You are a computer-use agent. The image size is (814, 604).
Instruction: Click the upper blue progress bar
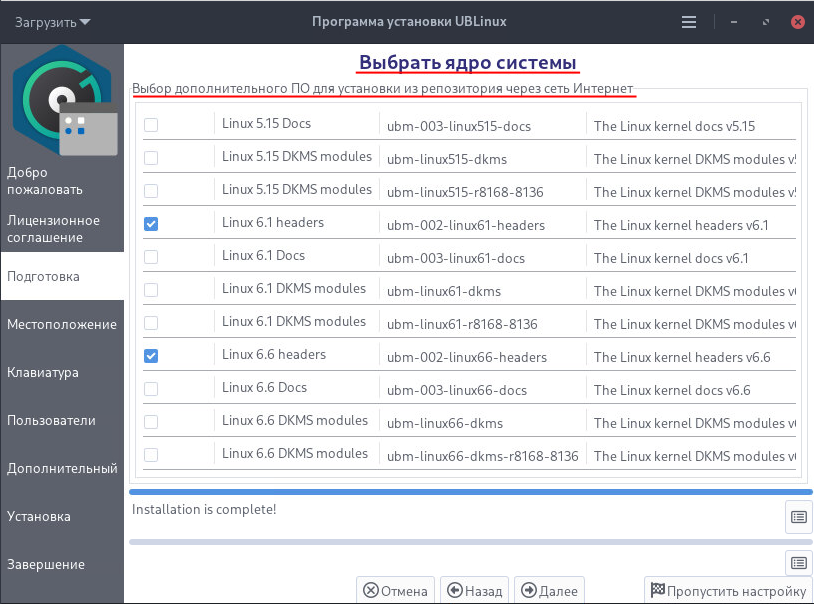pyautogui.click(x=470, y=492)
